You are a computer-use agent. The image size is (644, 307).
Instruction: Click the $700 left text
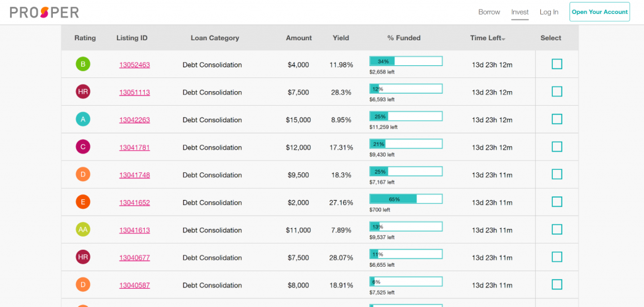[x=380, y=209]
